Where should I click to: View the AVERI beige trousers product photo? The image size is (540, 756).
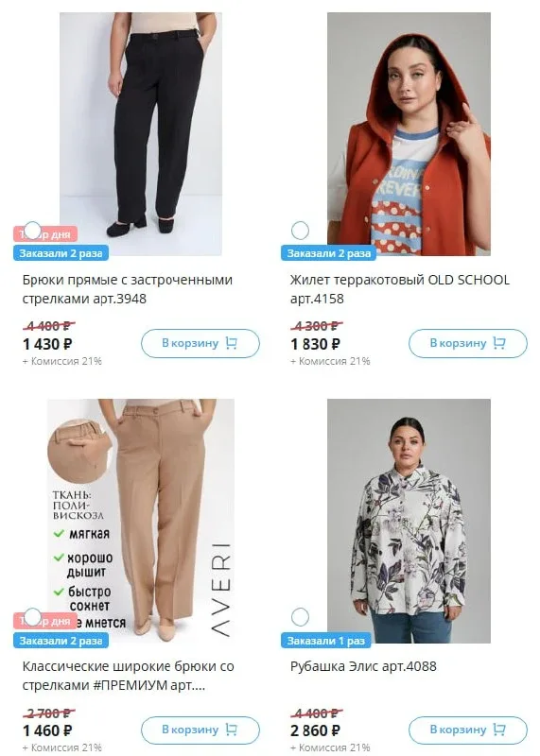[x=140, y=521]
